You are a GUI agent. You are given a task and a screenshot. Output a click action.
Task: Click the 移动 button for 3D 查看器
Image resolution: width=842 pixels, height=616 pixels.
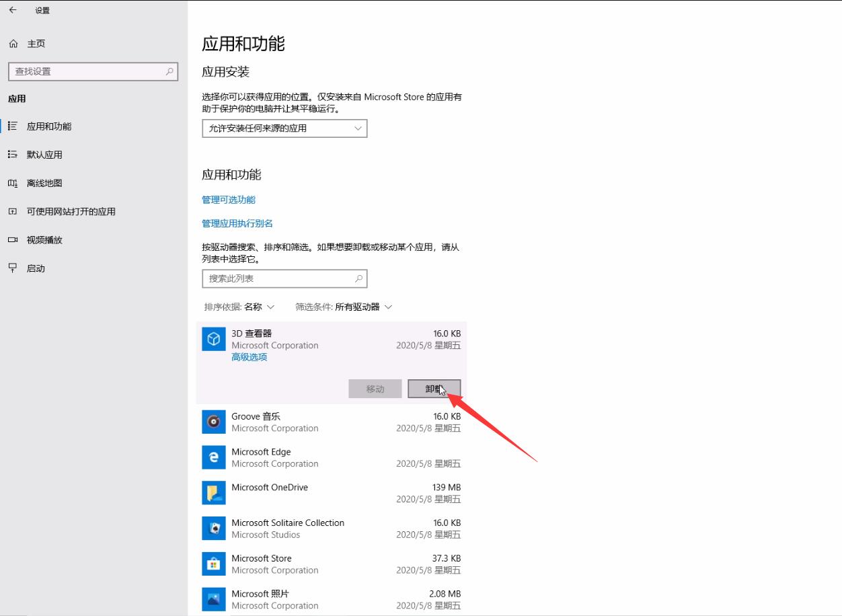tap(375, 389)
